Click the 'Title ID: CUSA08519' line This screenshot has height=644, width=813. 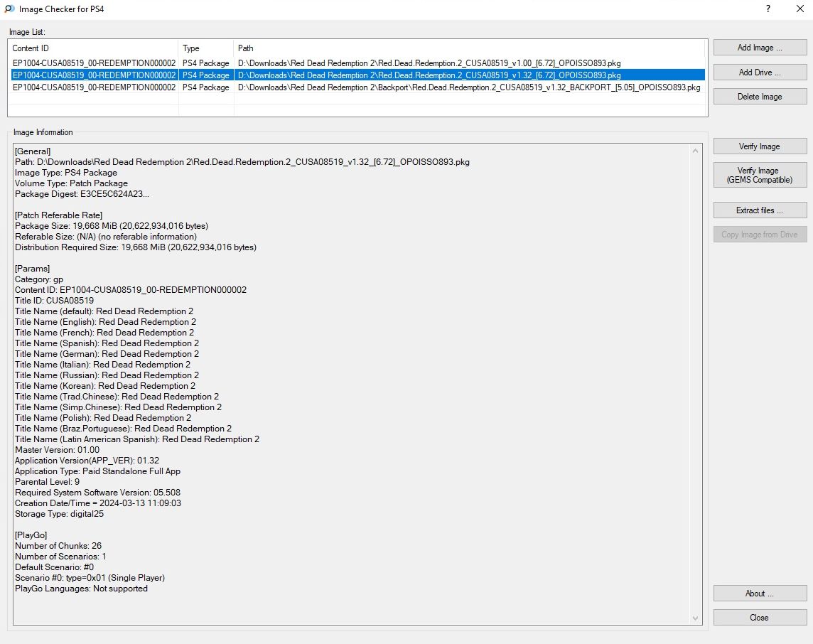(55, 301)
